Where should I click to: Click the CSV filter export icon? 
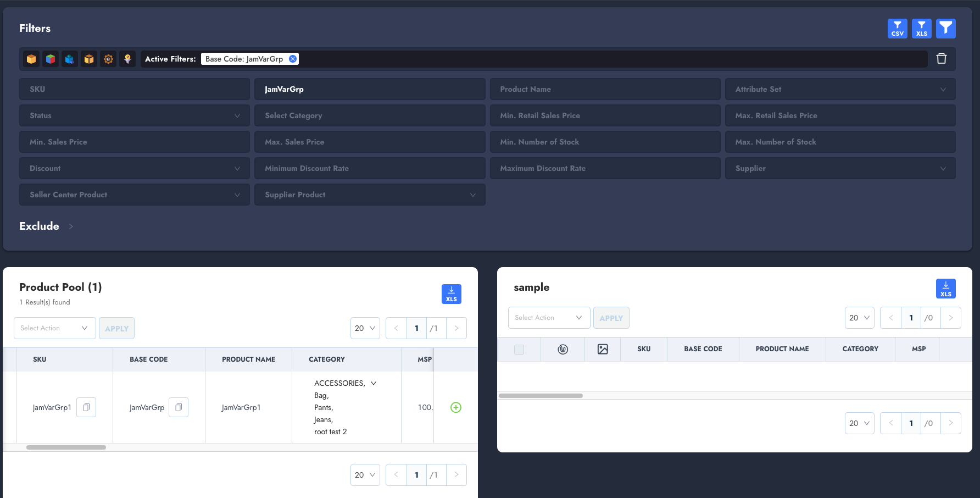[x=897, y=29]
